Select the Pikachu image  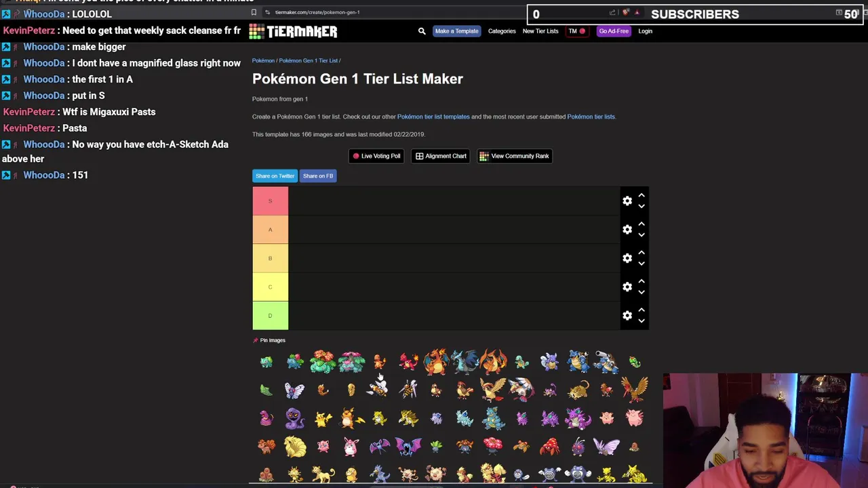(x=323, y=418)
